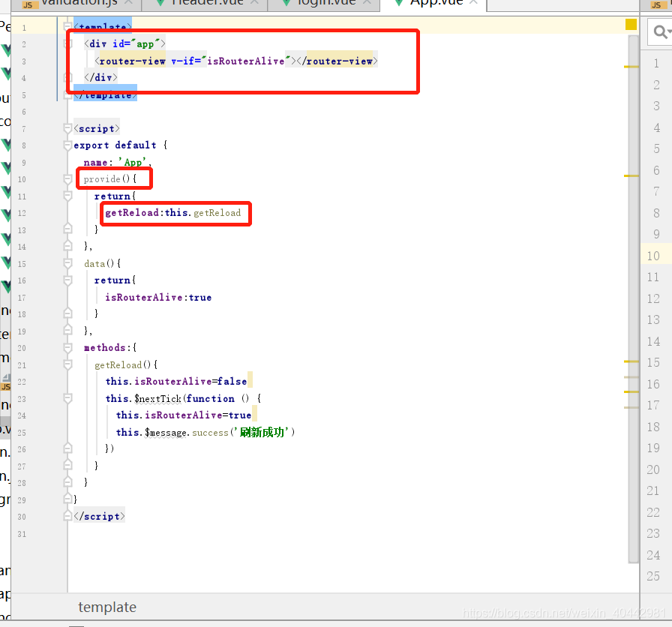Jump to the warning stripe mark near line 3
Image resolution: width=672 pixels, height=627 pixels.
coord(631,67)
